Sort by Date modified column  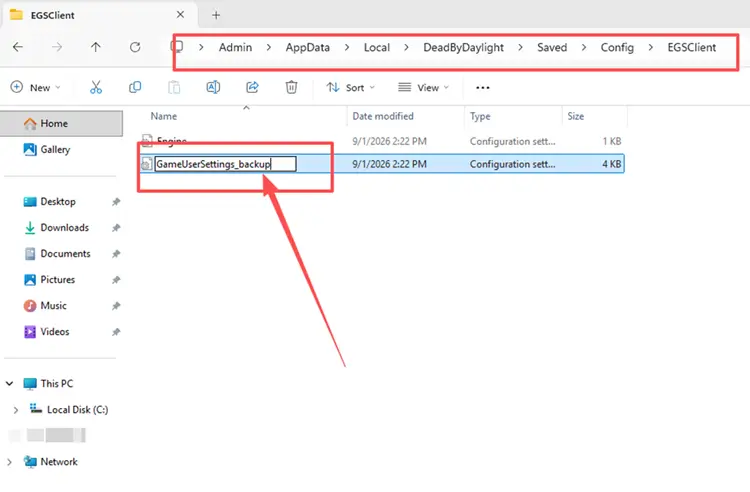[x=383, y=116]
